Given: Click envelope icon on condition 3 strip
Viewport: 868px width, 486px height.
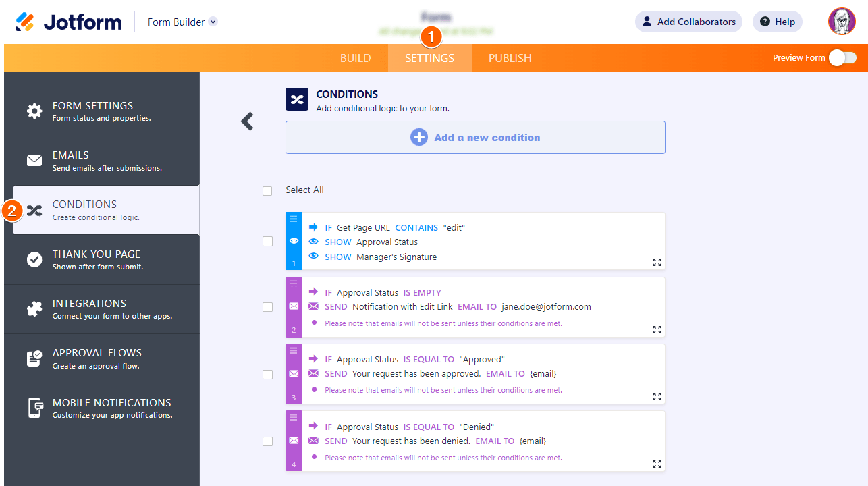Looking at the screenshot, I should click(x=294, y=373).
